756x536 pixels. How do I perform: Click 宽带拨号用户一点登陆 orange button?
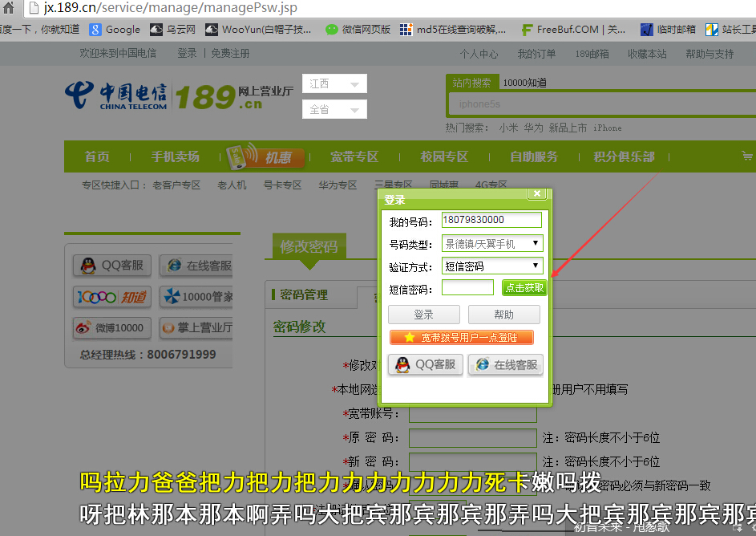click(462, 337)
